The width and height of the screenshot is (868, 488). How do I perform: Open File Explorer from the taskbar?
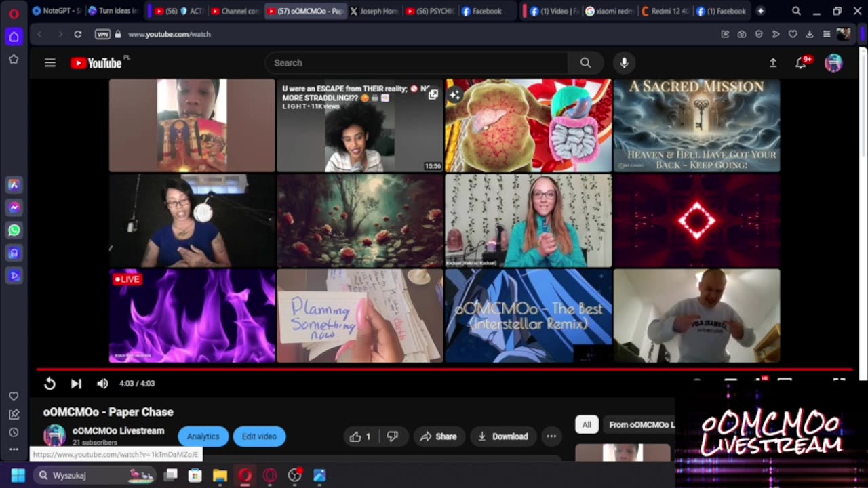[x=220, y=475]
